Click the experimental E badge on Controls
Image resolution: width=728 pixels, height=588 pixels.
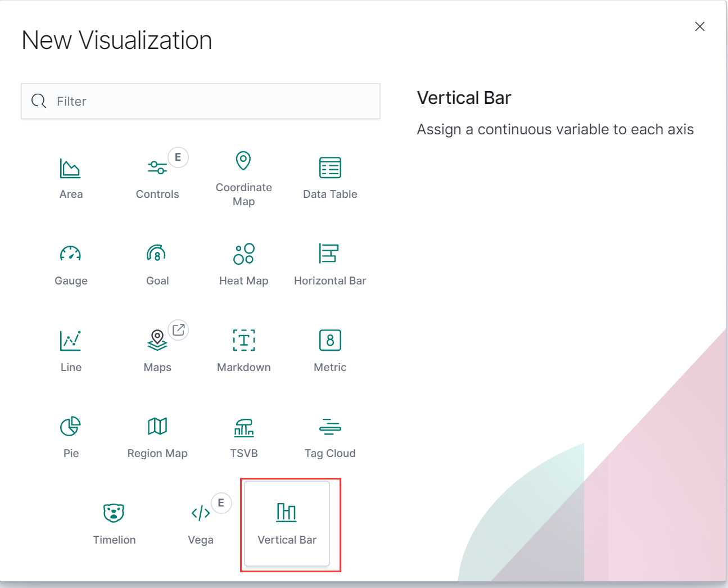click(x=178, y=157)
